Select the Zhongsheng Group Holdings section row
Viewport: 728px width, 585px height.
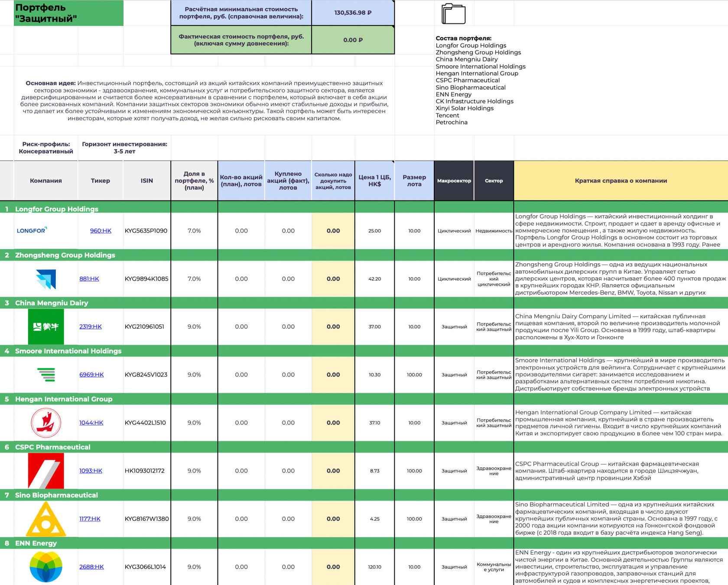pos(364,255)
